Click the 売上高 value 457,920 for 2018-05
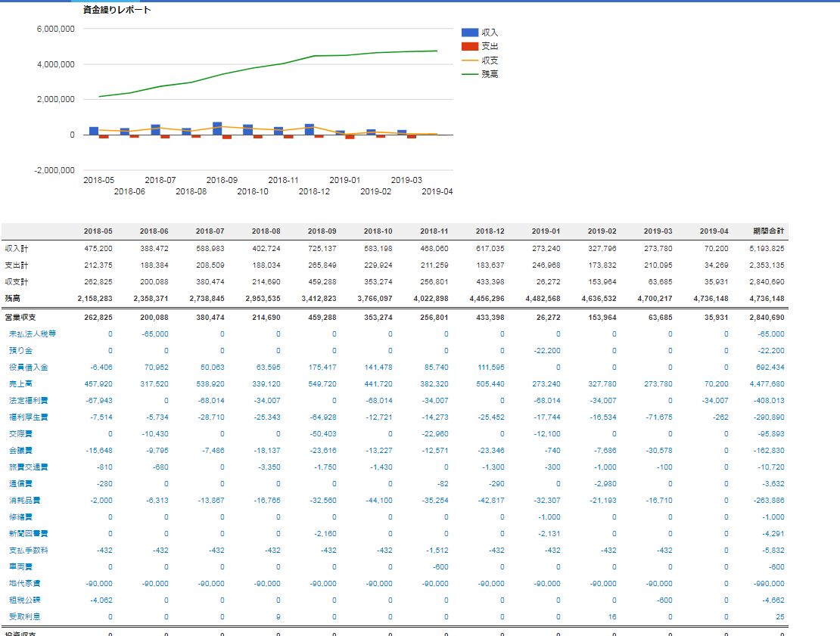840x636 pixels. coord(100,384)
